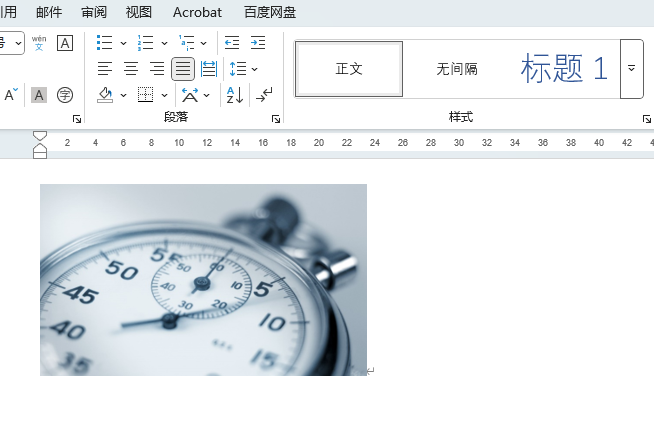Click the grow font size icon
This screenshot has height=448, width=654.
pyautogui.click(x=11, y=95)
